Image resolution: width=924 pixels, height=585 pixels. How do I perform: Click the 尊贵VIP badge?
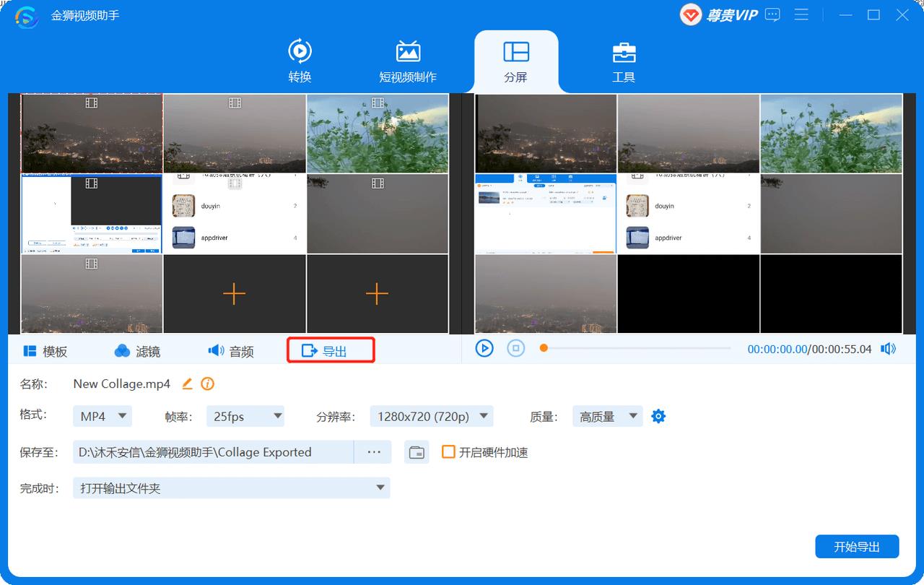point(718,14)
